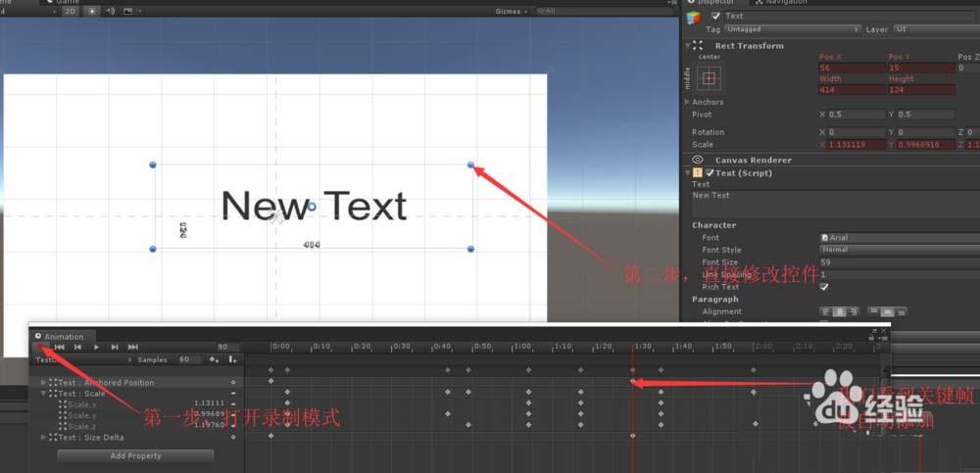The width and height of the screenshot is (980, 473).
Task: Toggle the Text (Script) enabled checkbox
Action: (x=710, y=173)
